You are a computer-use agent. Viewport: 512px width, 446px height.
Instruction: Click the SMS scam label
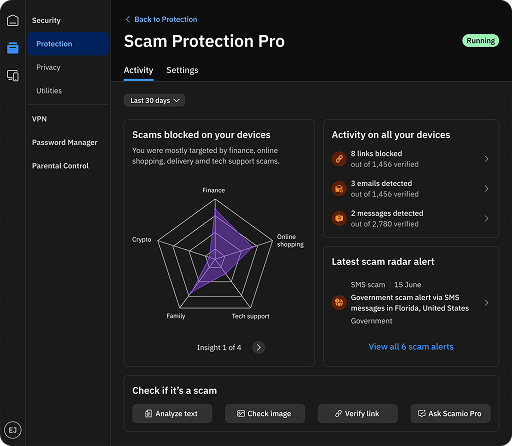(x=368, y=285)
